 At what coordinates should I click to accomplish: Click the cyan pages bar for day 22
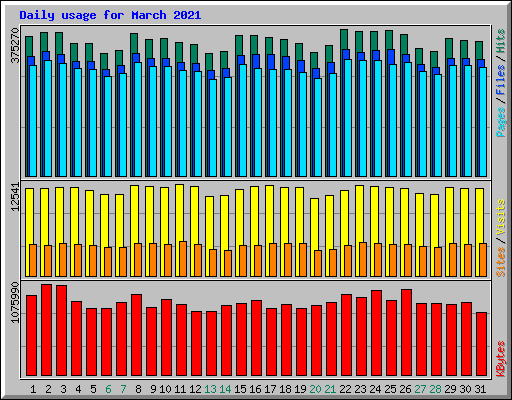(x=348, y=118)
